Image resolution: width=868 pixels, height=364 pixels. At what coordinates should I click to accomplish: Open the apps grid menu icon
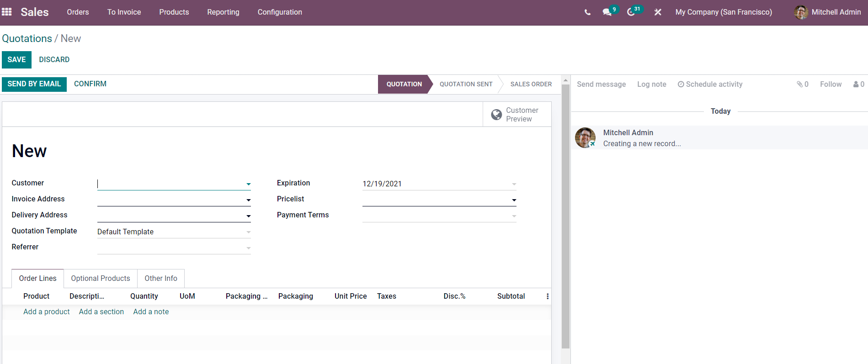tap(7, 12)
